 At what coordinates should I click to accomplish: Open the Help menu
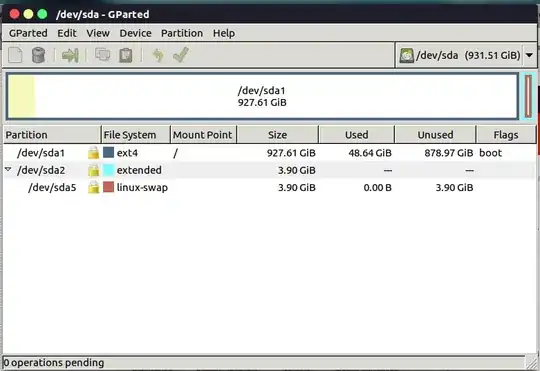pyautogui.click(x=224, y=33)
